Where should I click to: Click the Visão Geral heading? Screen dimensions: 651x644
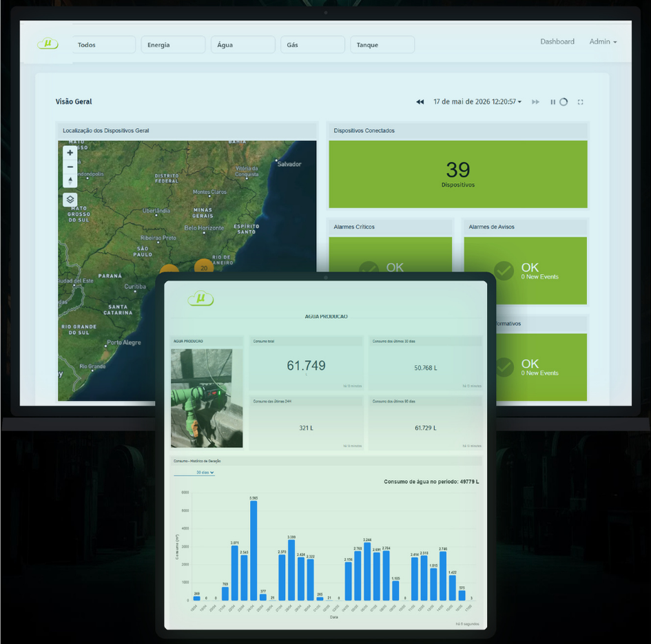click(x=74, y=101)
